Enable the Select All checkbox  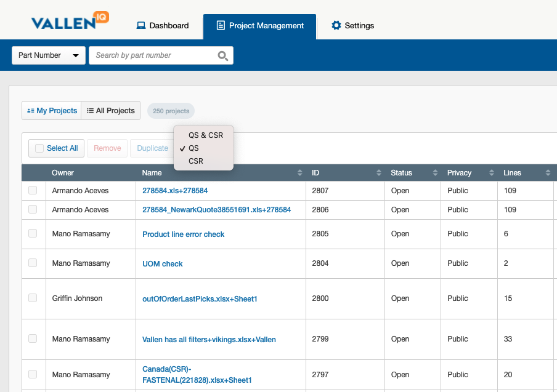[x=39, y=148]
